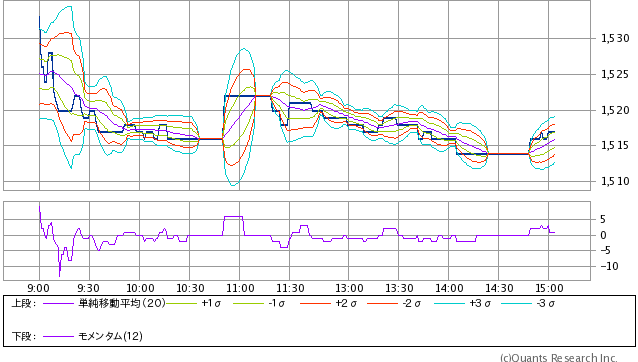
Task: Click the +2σ legend label
Action: [x=346, y=303]
